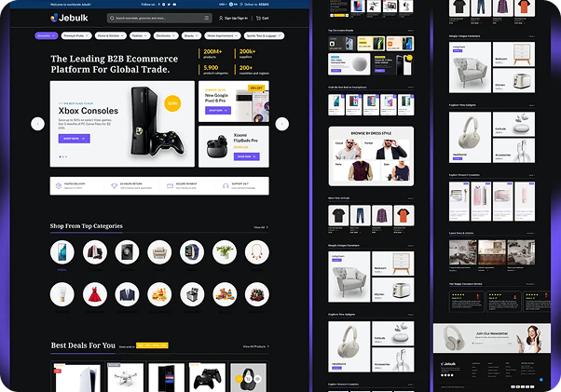Open the black game controller deal thumbnail
The image size is (561, 392).
(208, 377)
